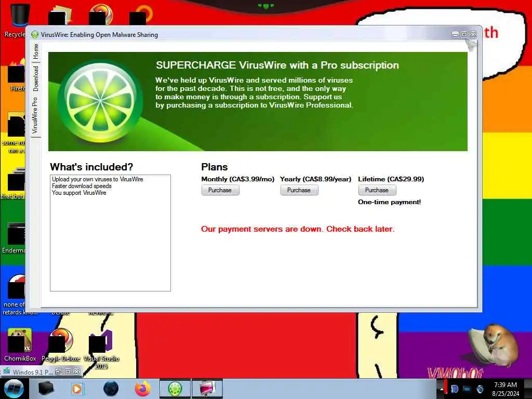Image resolution: width=532 pixels, height=399 pixels.
Task: Close the minimized 'Windos 9.1 P...' window
Action: tap(76, 372)
